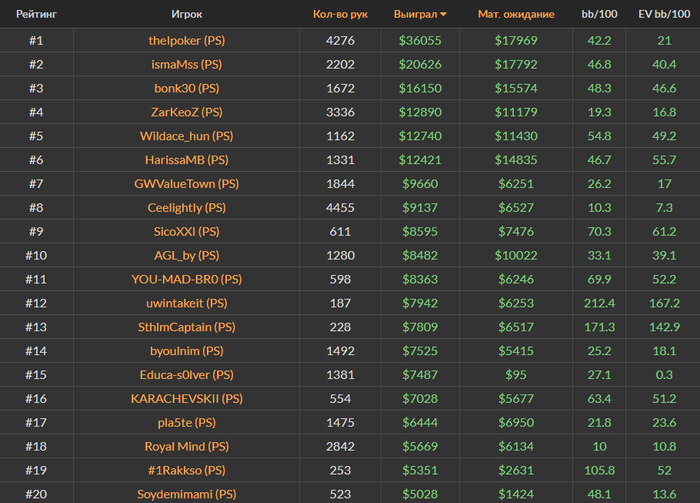700x503 pixels.
Task: Sort by Мат. ожидание column header
Action: [x=516, y=14]
